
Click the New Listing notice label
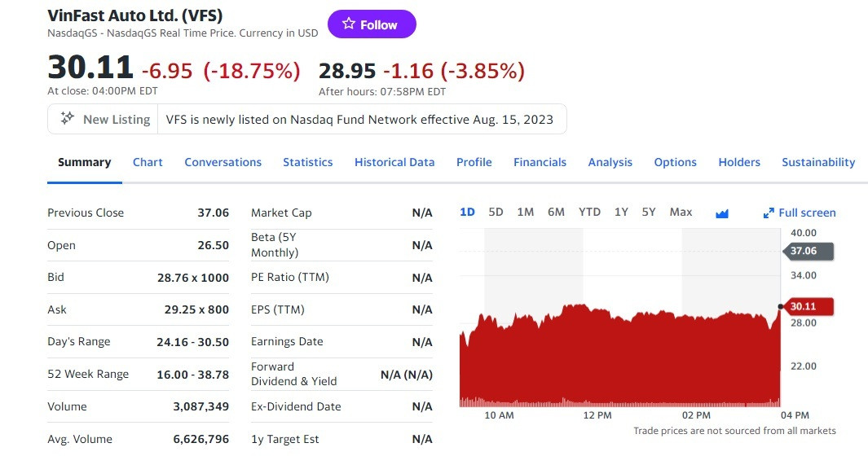pos(117,120)
